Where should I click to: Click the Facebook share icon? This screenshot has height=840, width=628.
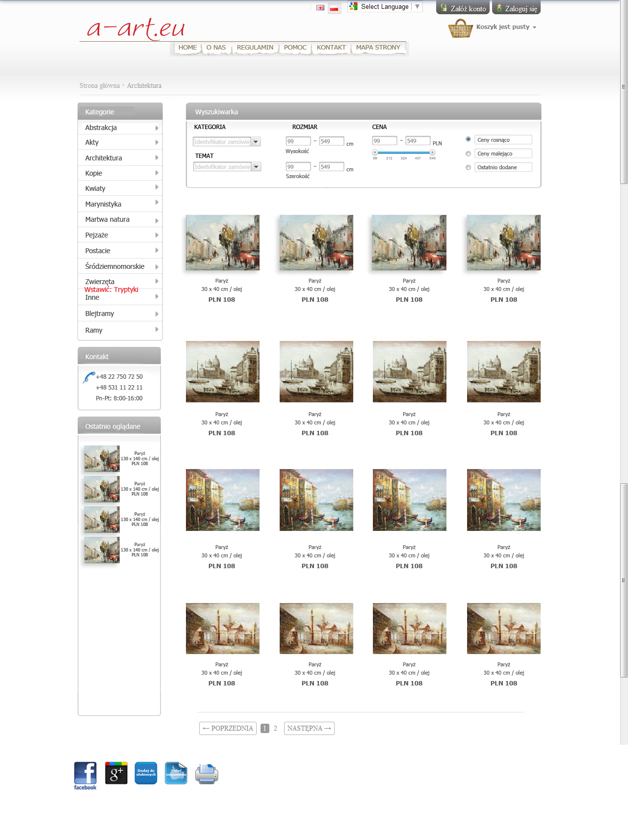[85, 774]
